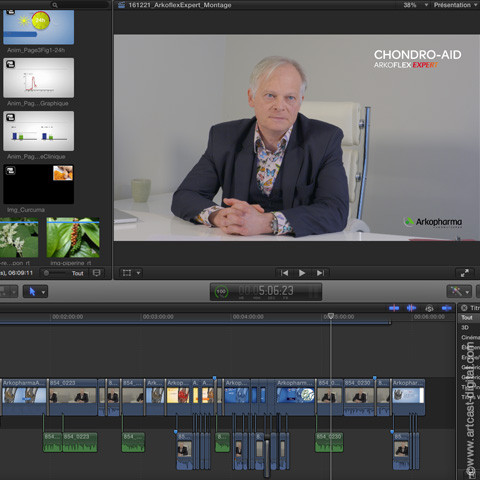Expand the enhancements dropdown arrow
The height and width of the screenshot is (480, 480).
click(x=467, y=292)
